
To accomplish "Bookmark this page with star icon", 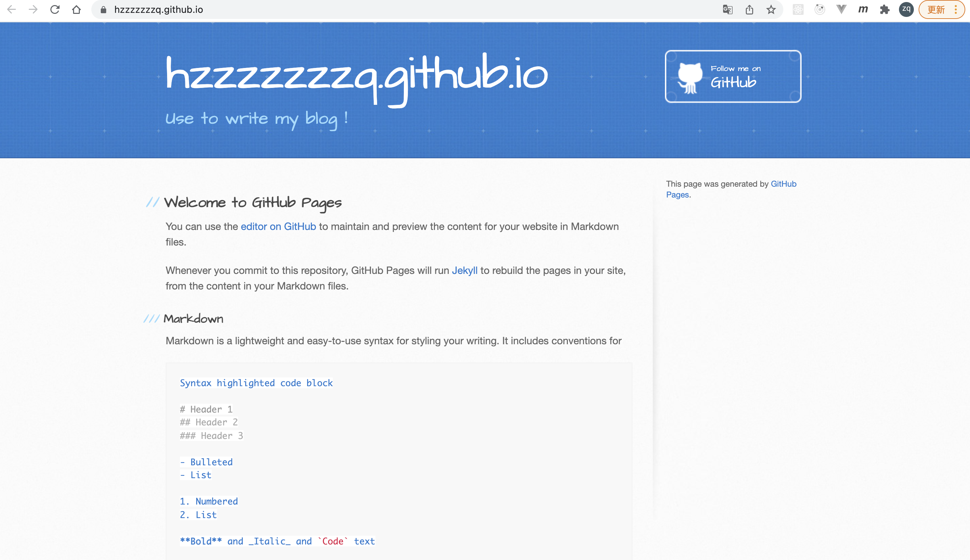I will point(771,9).
